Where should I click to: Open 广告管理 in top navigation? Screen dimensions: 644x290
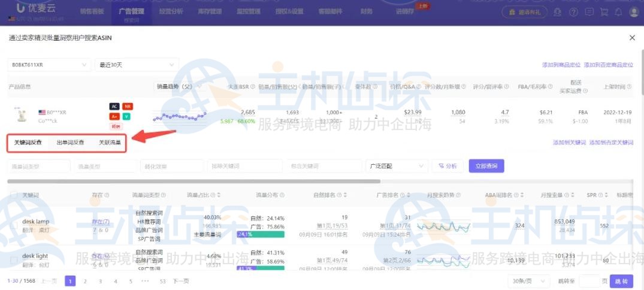(x=131, y=11)
